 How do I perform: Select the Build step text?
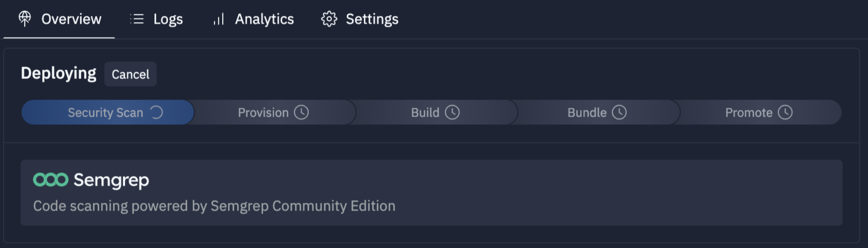425,113
